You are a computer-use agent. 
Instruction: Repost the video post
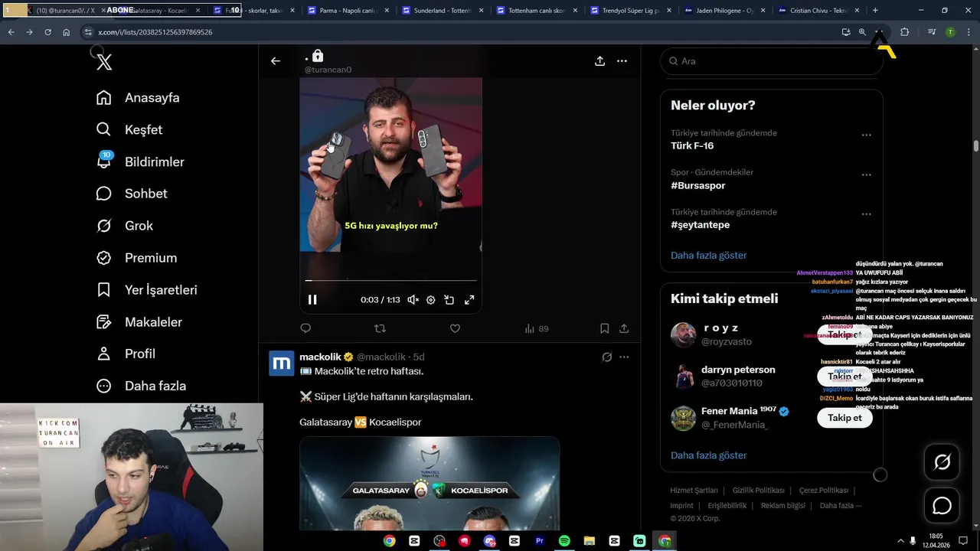click(x=380, y=328)
